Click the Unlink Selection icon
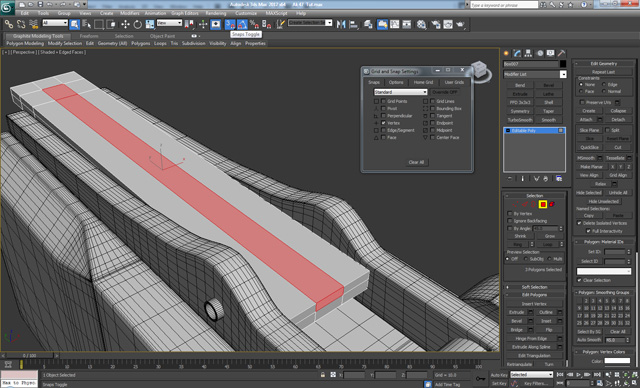Image resolution: width=640 pixels, height=388 pixels. point(21,24)
